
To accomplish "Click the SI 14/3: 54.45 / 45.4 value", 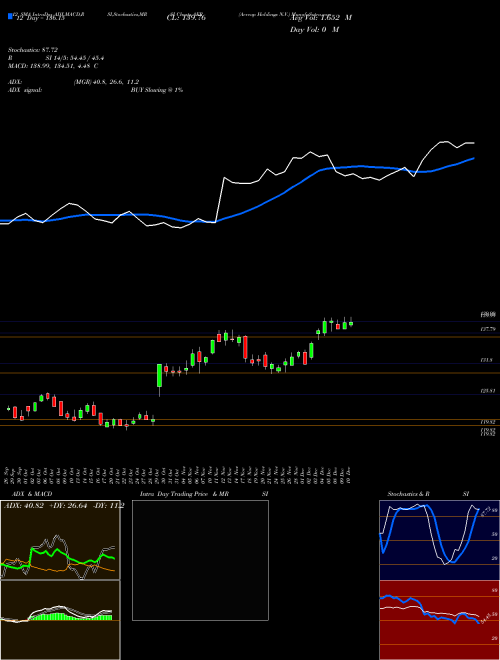I will (x=75, y=58).
